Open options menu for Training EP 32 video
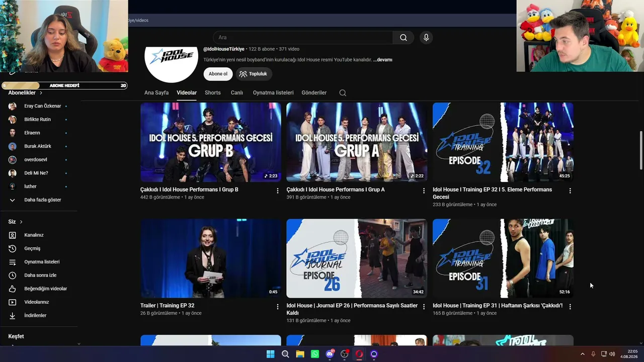The image size is (644, 362). [x=570, y=191]
